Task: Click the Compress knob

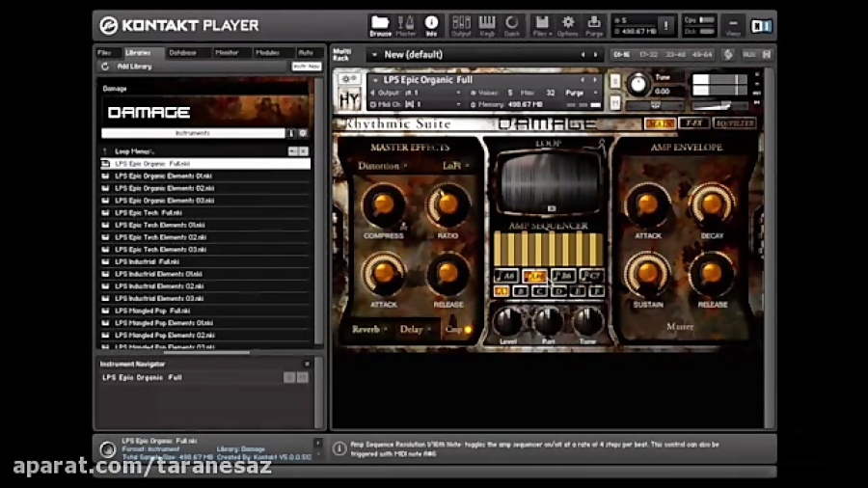Action: [x=383, y=204]
